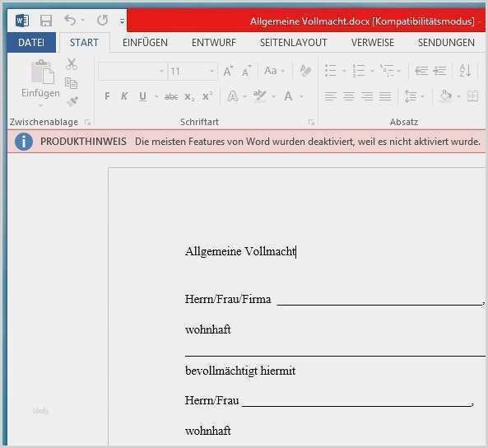Toggle strikethrough (abc)
Viewport: 488px width, 448px height.
[x=171, y=96]
